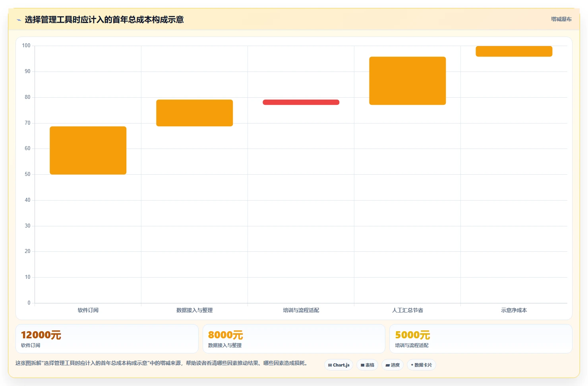Click the y-axis value 0
This screenshot has height=386, width=588.
click(29, 303)
